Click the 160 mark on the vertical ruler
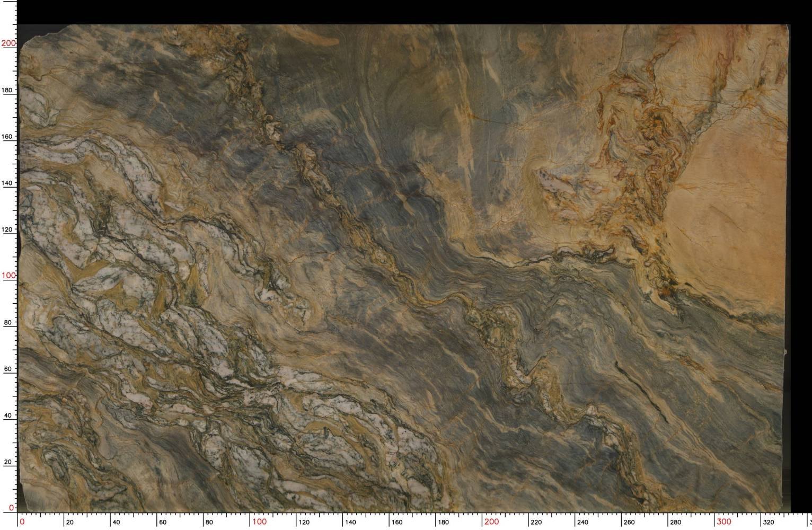Image resolution: width=812 pixels, height=530 pixels. [7, 137]
